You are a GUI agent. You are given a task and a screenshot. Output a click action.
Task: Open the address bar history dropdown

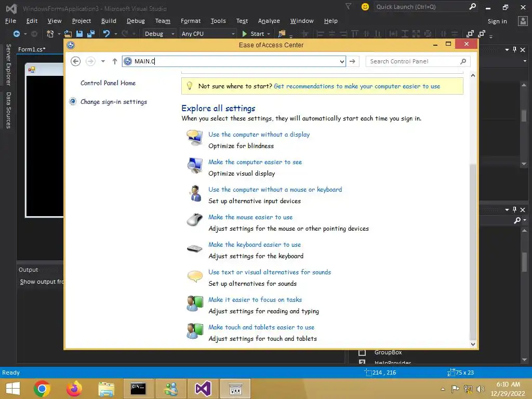(x=342, y=61)
